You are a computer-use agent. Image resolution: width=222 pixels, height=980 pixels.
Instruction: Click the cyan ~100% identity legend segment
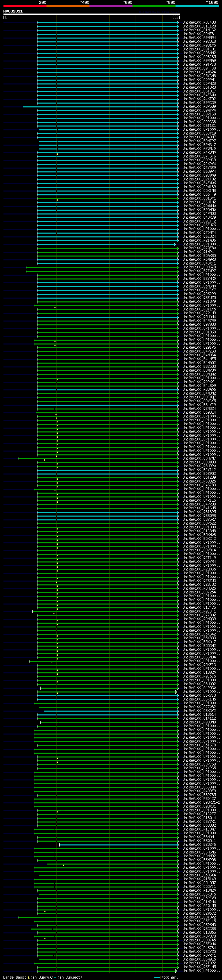pos(197,6)
